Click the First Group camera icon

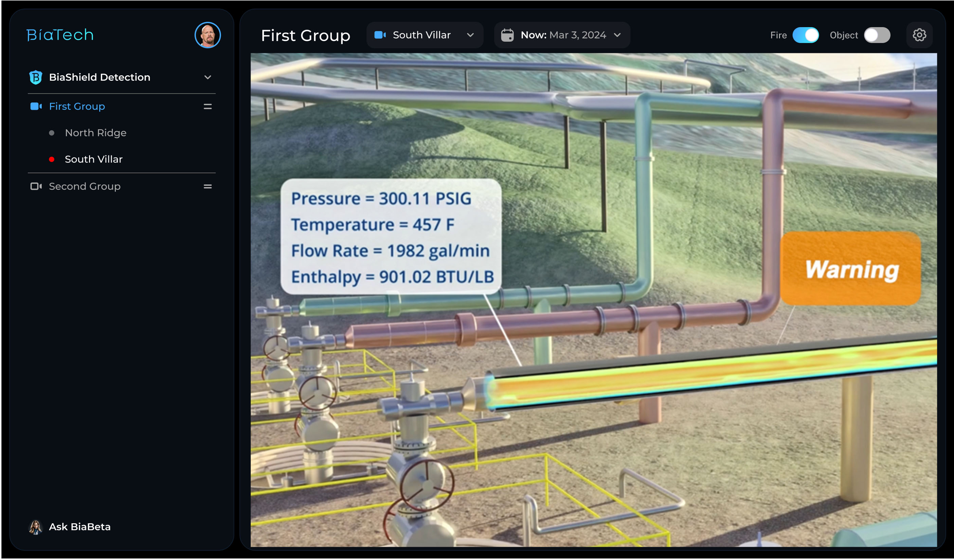tap(36, 106)
